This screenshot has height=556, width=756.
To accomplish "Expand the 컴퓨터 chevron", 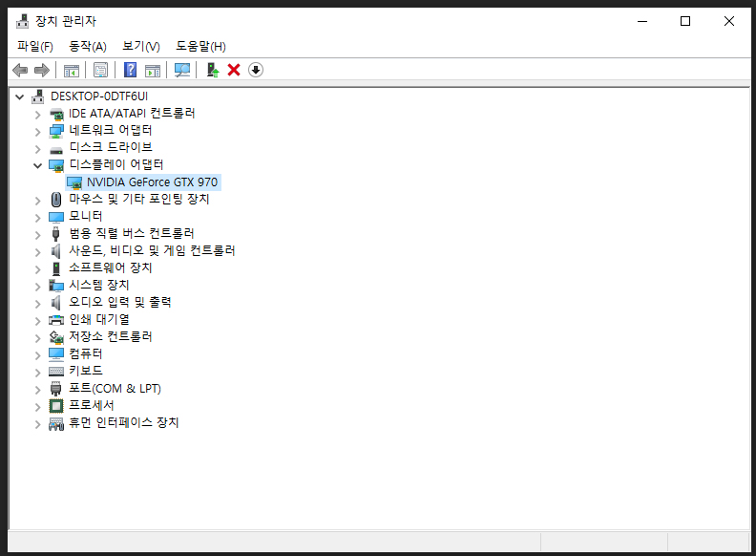I will pos(37,355).
